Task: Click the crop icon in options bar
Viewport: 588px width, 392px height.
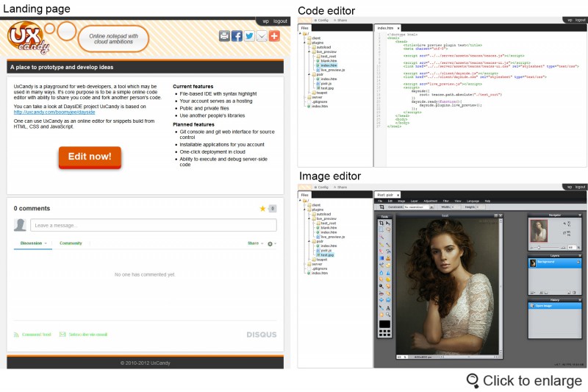Action: [381, 207]
